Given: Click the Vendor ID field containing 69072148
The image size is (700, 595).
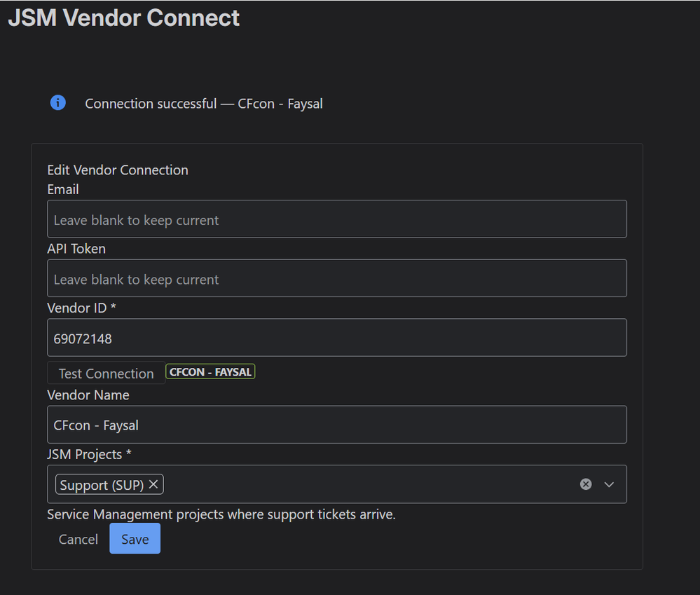Looking at the screenshot, I should pos(337,338).
